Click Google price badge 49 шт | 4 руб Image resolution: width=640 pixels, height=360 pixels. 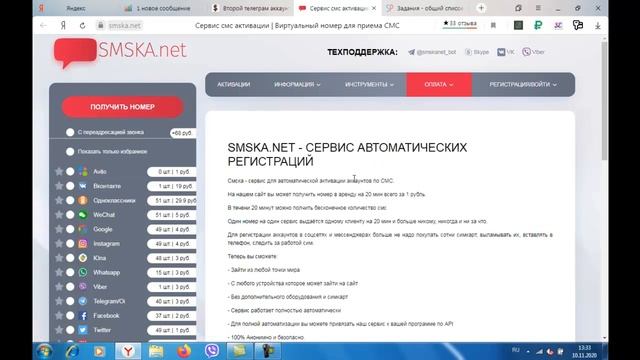click(171, 229)
